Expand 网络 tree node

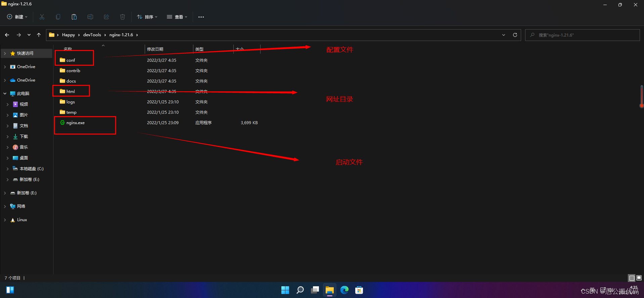coord(5,206)
